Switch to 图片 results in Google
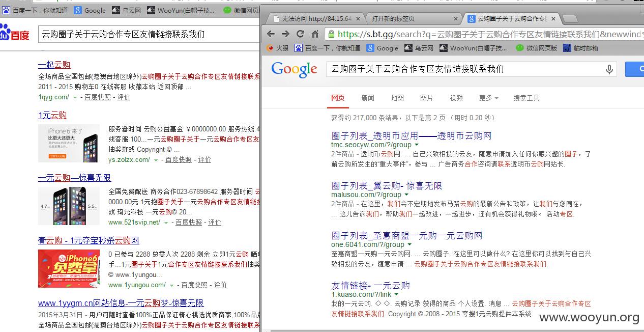This screenshot has width=644, height=332. pos(427,98)
